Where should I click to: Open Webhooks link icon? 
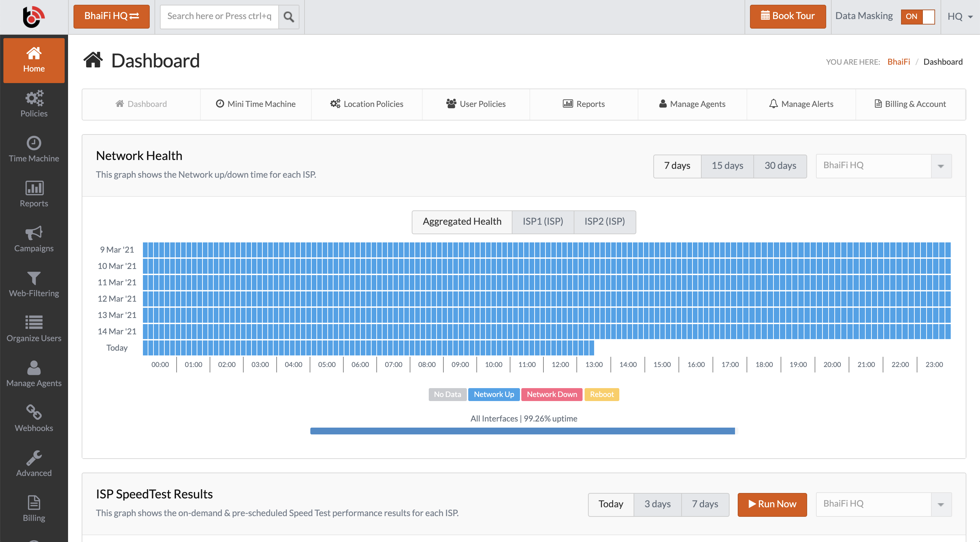click(x=34, y=412)
